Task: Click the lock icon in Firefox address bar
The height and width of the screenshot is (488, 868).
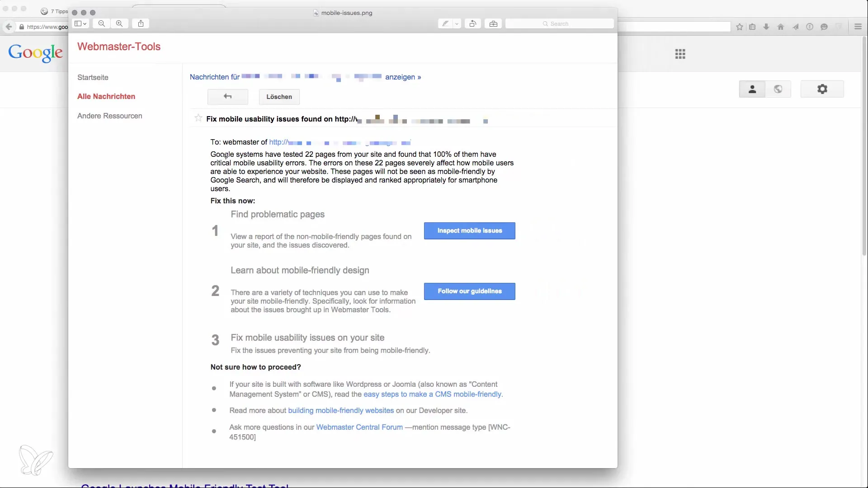Action: 21,27
